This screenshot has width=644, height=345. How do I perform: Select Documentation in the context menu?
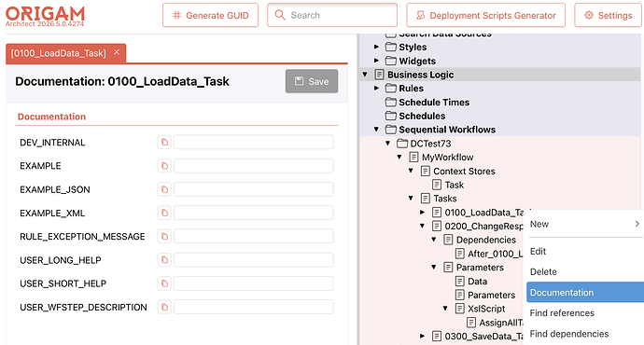[x=585, y=293]
